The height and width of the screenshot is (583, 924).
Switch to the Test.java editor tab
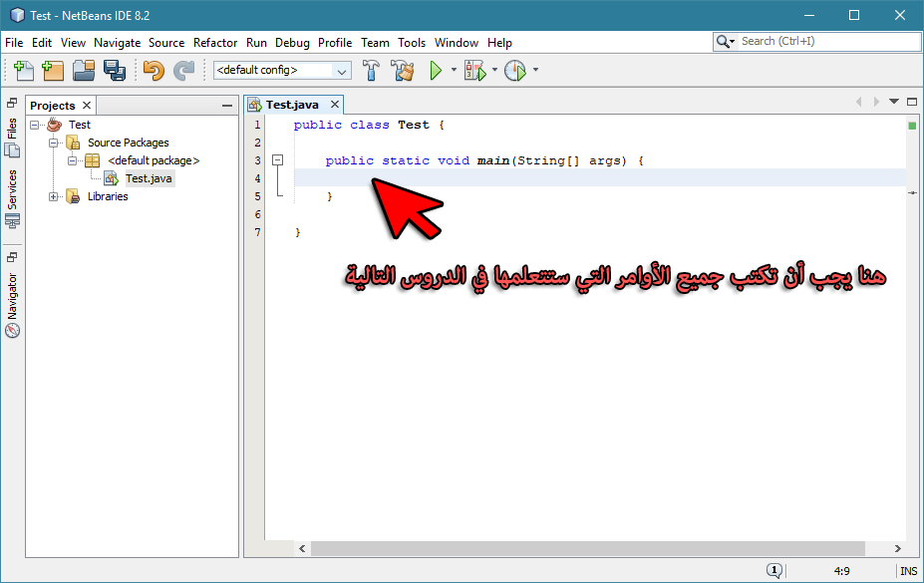292,105
